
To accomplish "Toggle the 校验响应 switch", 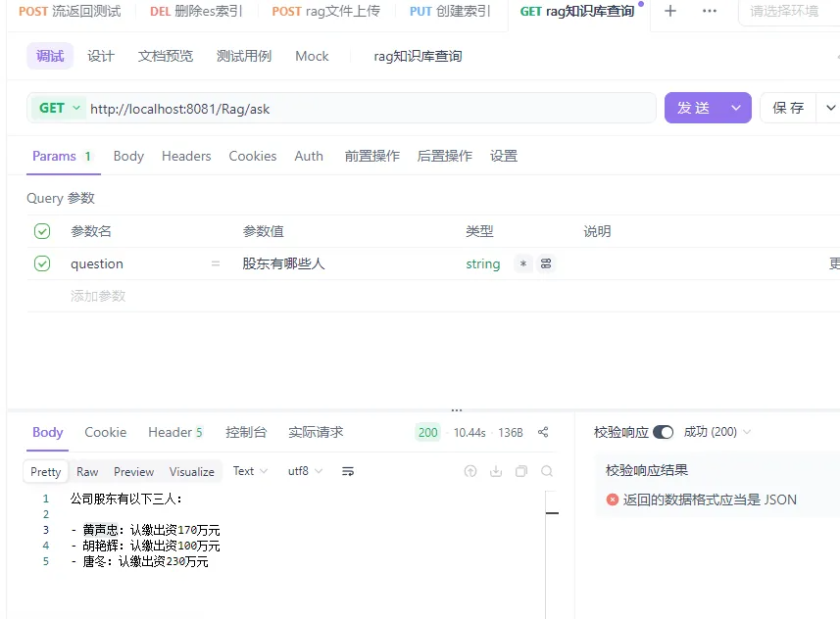I will click(664, 432).
